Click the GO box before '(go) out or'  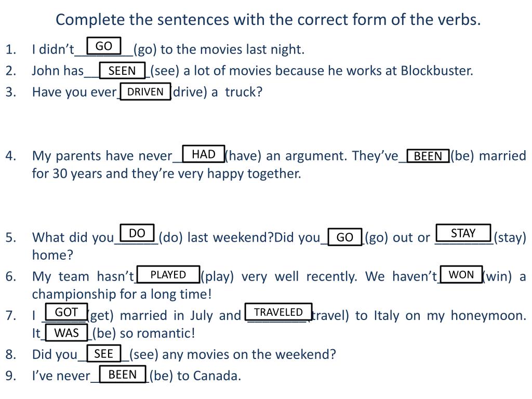point(345,237)
